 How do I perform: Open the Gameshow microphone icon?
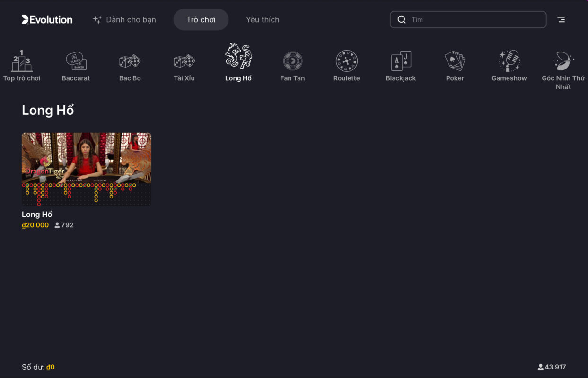point(509,61)
